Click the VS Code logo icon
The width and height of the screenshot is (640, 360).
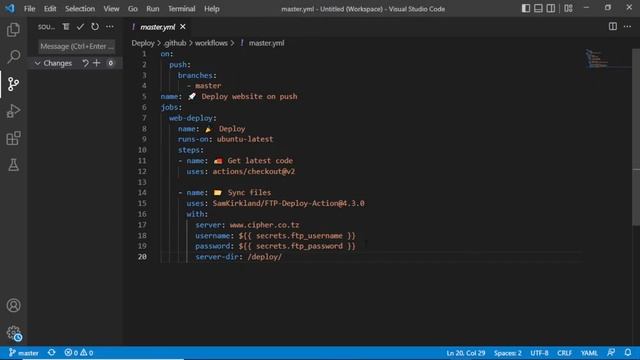pyautogui.click(x=10, y=8)
